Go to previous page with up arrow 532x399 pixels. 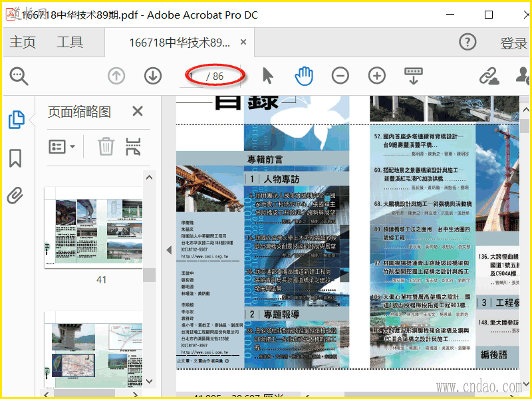tap(116, 76)
